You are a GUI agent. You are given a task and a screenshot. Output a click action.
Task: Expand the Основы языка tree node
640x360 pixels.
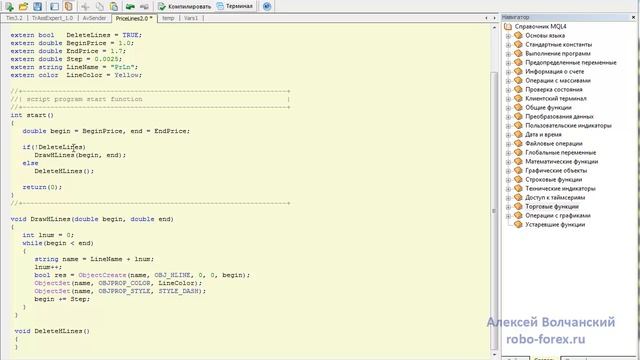[508, 36]
